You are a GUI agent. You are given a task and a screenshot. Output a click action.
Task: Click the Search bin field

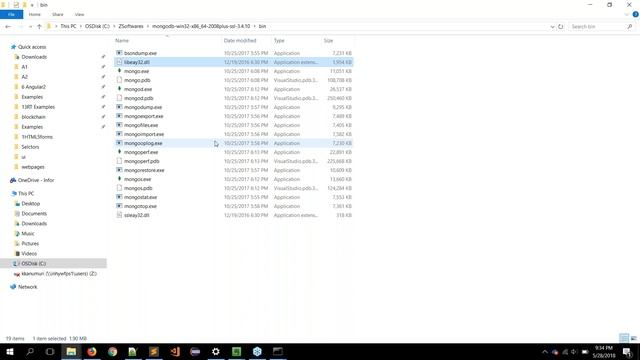click(x=601, y=27)
